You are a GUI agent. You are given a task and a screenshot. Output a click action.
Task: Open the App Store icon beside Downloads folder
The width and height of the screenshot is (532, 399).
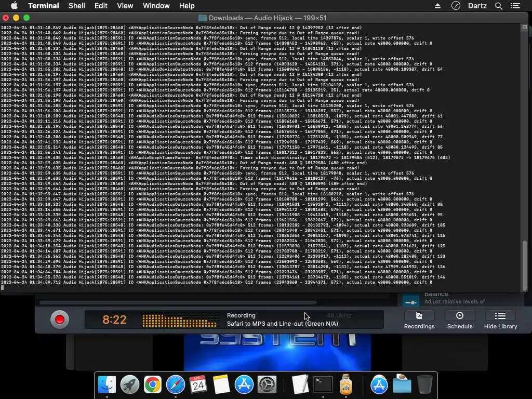(x=379, y=385)
